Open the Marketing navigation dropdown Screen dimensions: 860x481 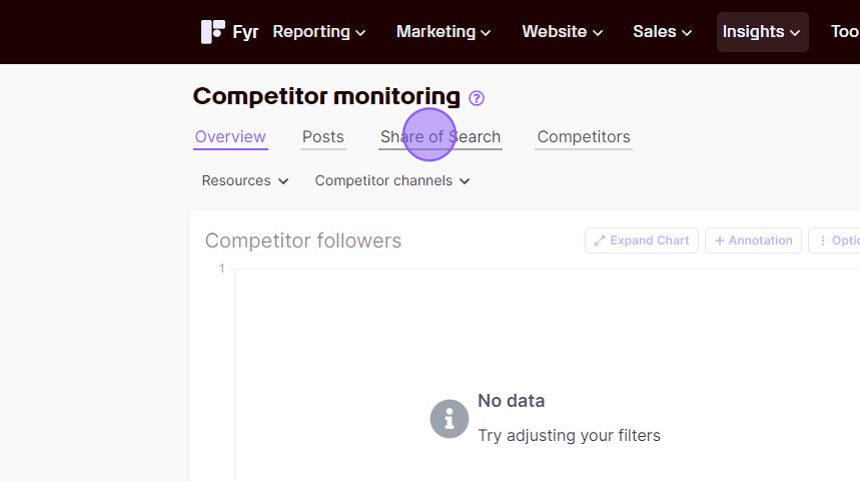click(x=443, y=32)
